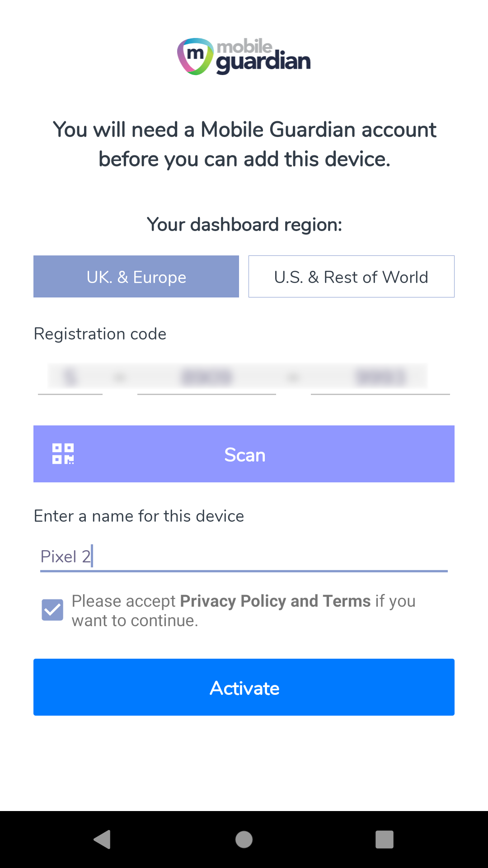The width and height of the screenshot is (488, 868).
Task: Click the account required heading text
Action: coord(244,144)
